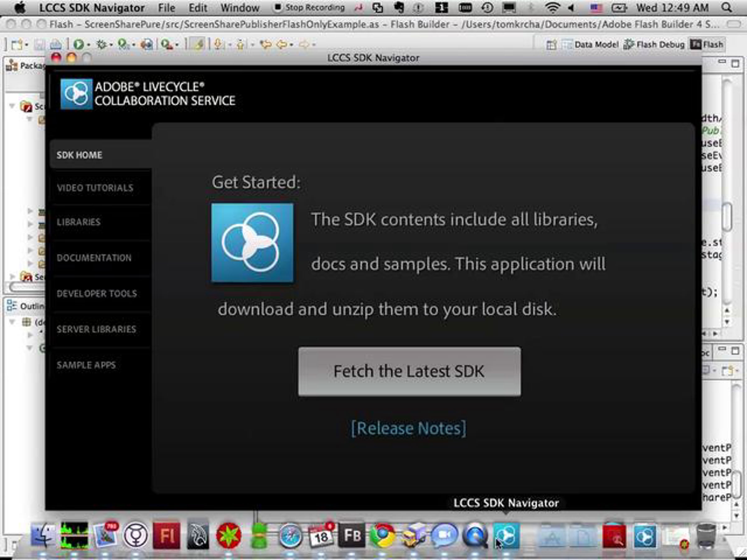The width and height of the screenshot is (747, 560).
Task: Open the File menu
Action: 167,8
